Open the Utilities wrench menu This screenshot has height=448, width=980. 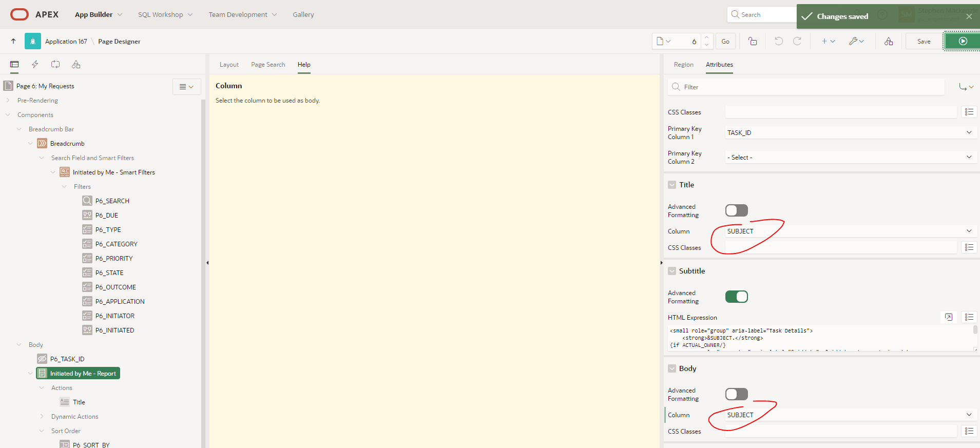(x=856, y=41)
